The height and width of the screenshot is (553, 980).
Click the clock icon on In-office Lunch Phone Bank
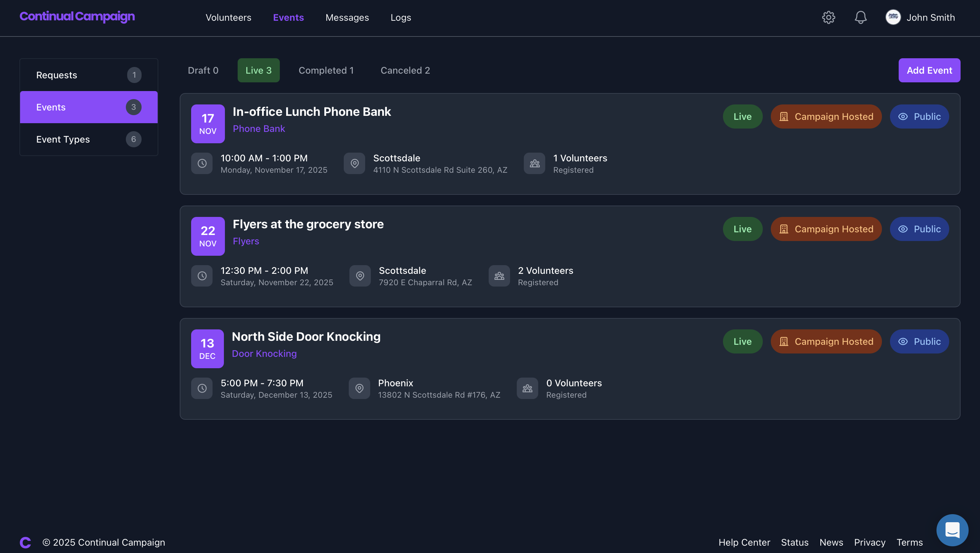[x=202, y=163]
